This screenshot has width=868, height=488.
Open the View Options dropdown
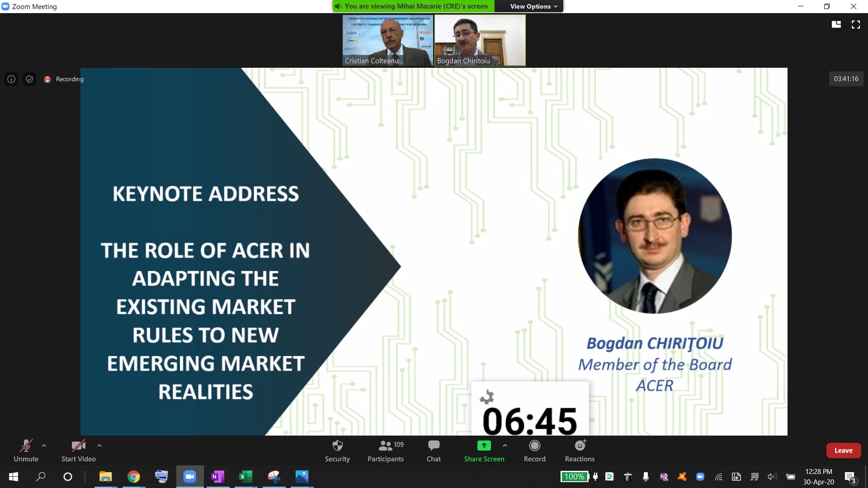[x=534, y=6]
